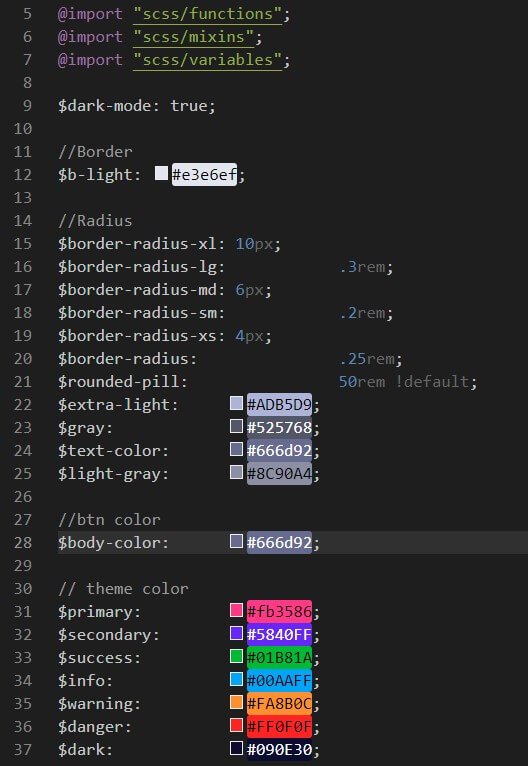Click the $warning orange color swatch
This screenshot has height=766, width=528.
click(x=236, y=702)
